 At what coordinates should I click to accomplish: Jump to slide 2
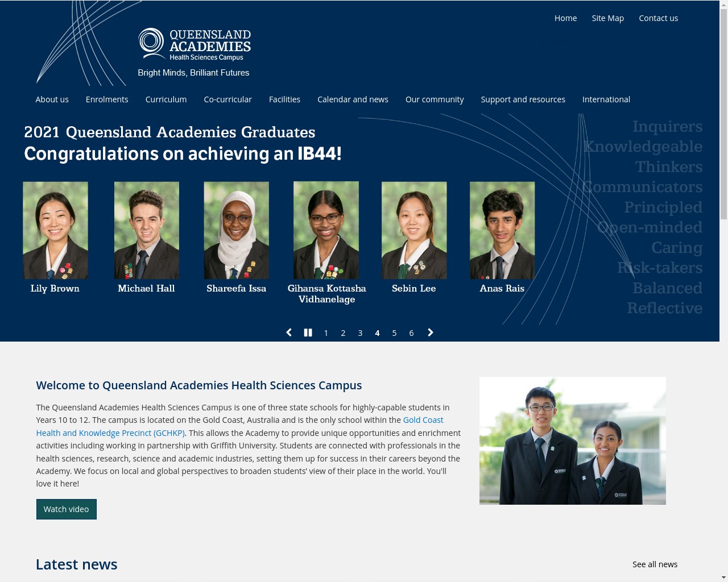(x=343, y=333)
